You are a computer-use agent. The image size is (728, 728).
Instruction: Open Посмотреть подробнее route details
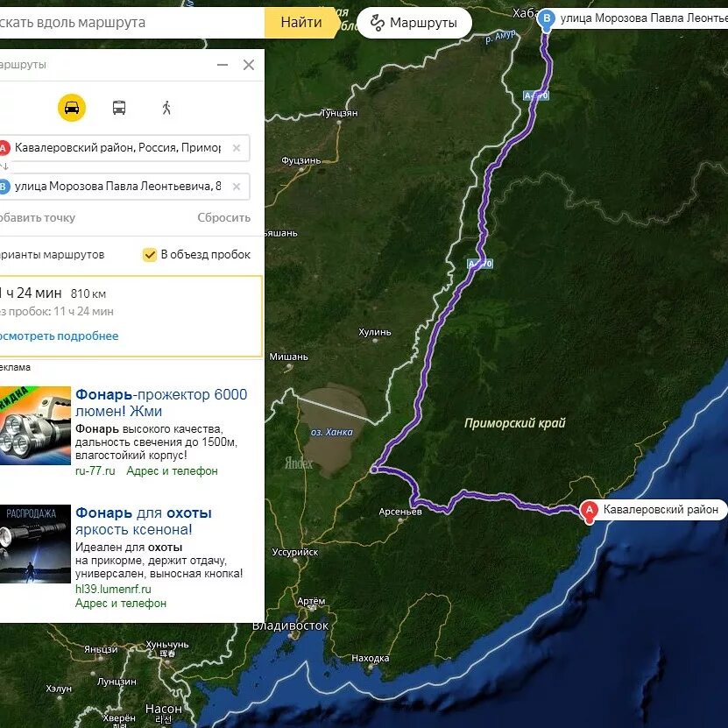(x=59, y=336)
